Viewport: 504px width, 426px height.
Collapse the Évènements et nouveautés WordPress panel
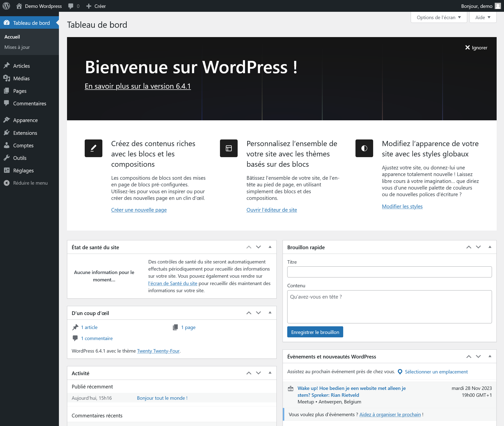pos(490,356)
